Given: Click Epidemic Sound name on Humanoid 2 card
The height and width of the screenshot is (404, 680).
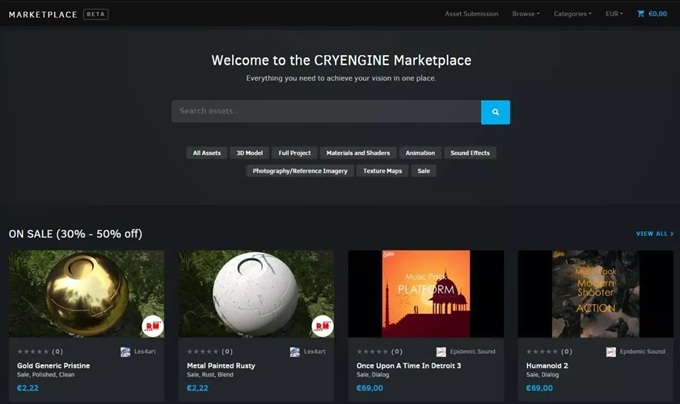Looking at the screenshot, I should (642, 352).
